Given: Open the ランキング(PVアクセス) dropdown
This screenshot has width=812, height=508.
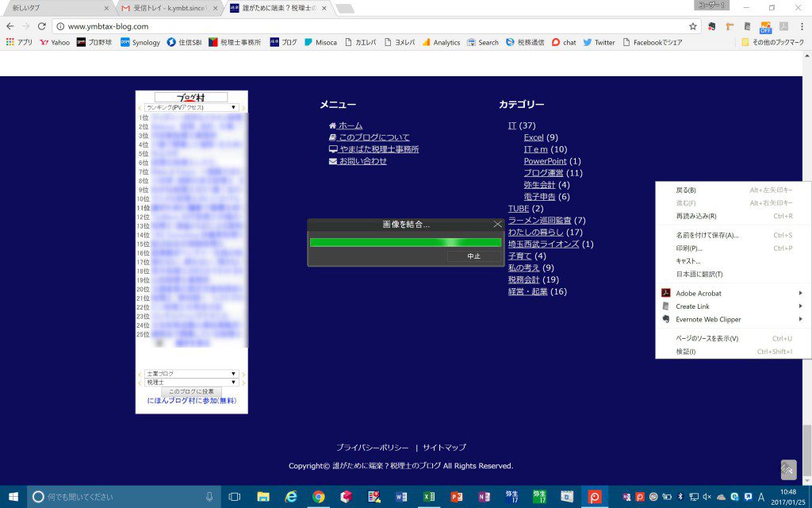Looking at the screenshot, I should 190,107.
